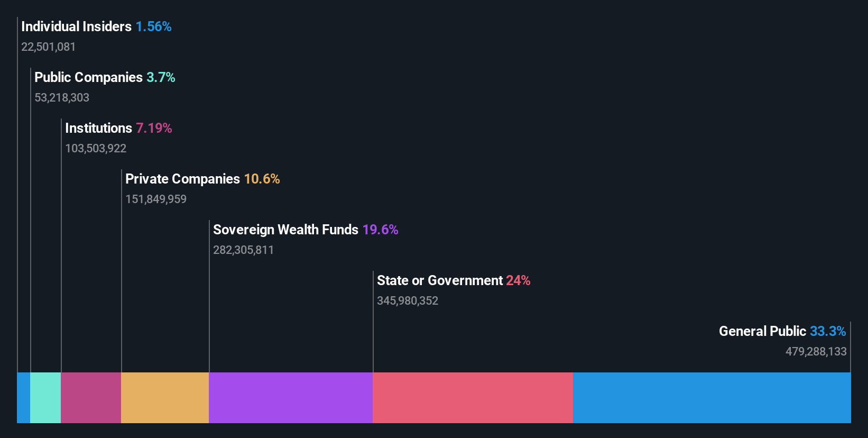Click the teal Public Companies bar segment

[x=45, y=397]
